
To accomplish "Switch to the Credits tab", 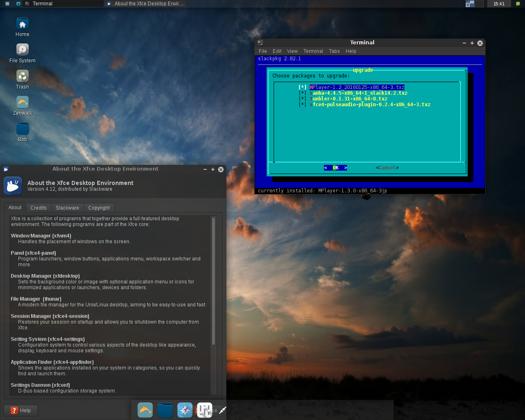I will pos(39,208).
